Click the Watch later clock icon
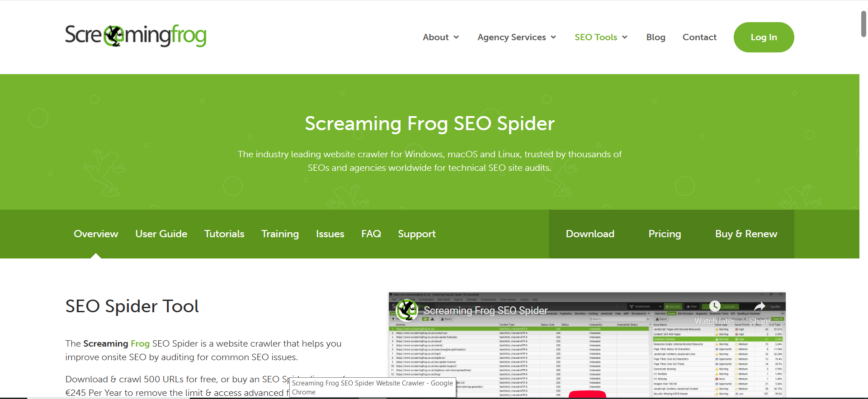Image resolution: width=868 pixels, height=399 pixels. (715, 306)
